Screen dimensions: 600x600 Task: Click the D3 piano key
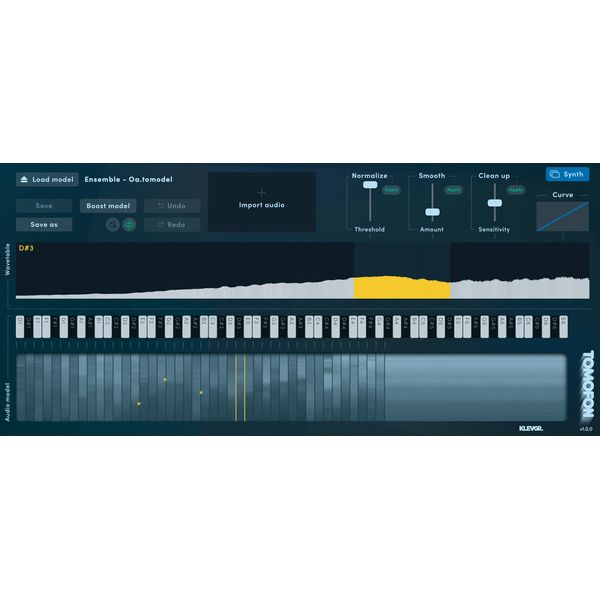click(x=230, y=327)
